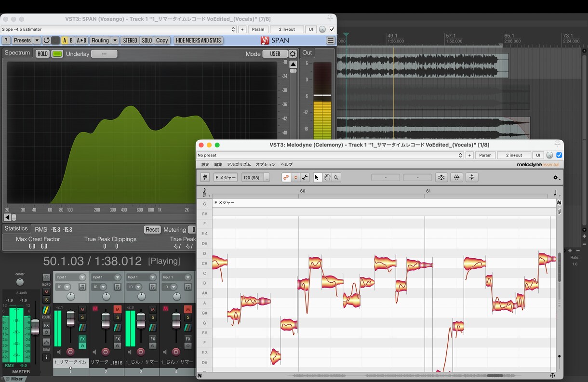Screen dimensions: 588x382
Task: Open the SPAN hamburger menu
Action: click(331, 40)
